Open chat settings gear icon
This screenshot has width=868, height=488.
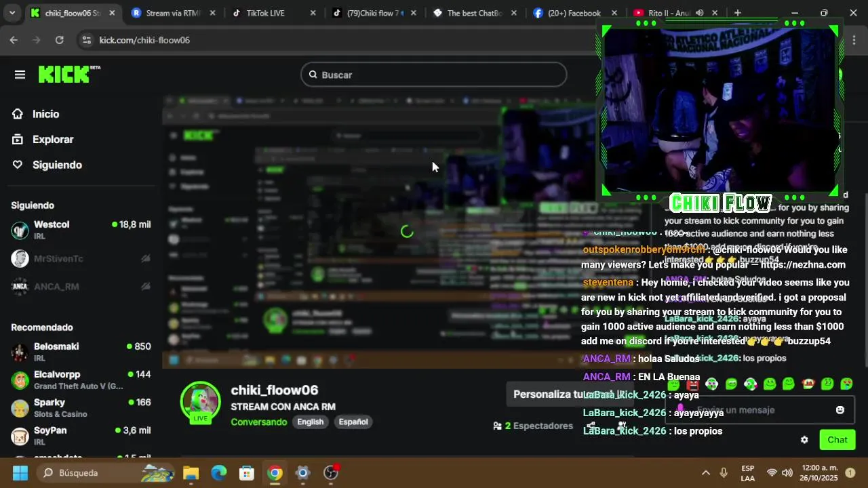coord(804,440)
